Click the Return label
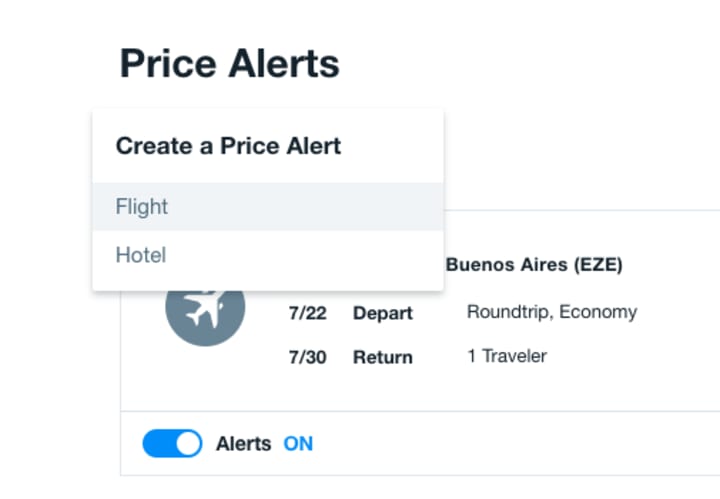Image resolution: width=720 pixels, height=499 pixels. click(382, 357)
